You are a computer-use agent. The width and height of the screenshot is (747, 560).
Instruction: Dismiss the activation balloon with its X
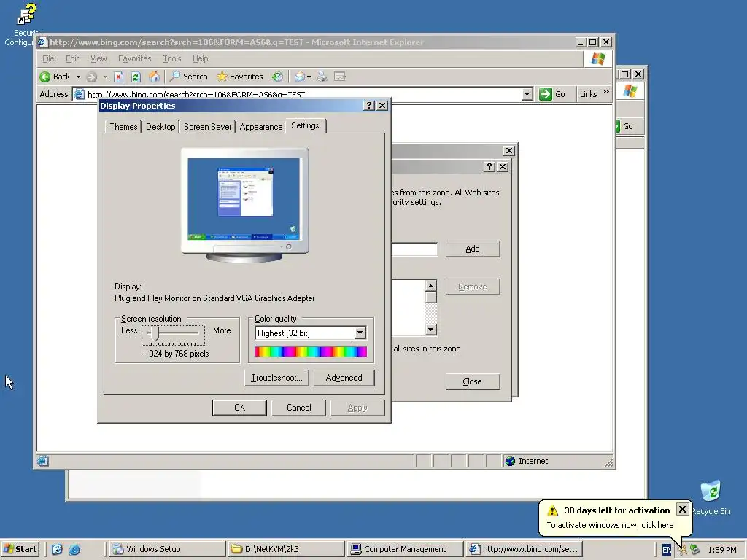point(682,509)
